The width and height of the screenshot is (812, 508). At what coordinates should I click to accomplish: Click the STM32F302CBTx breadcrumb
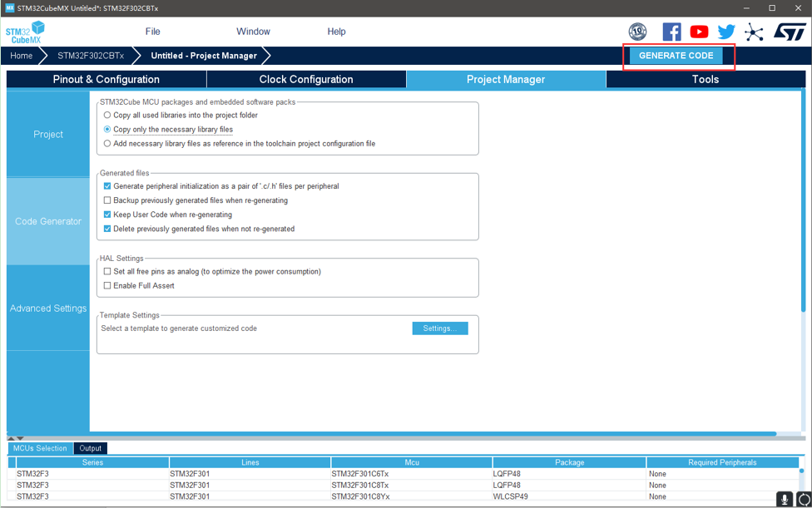coord(91,56)
